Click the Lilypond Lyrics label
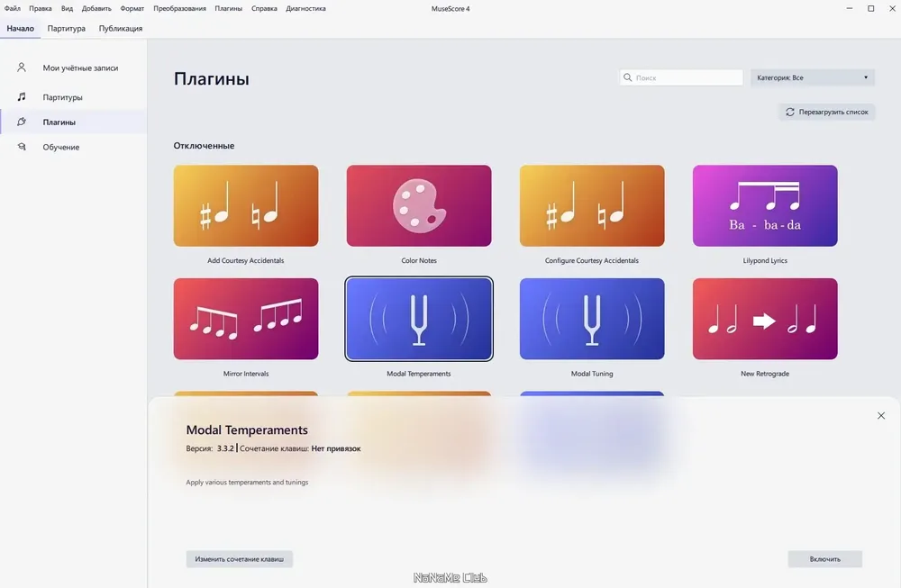Image resolution: width=901 pixels, height=588 pixels. pos(765,261)
